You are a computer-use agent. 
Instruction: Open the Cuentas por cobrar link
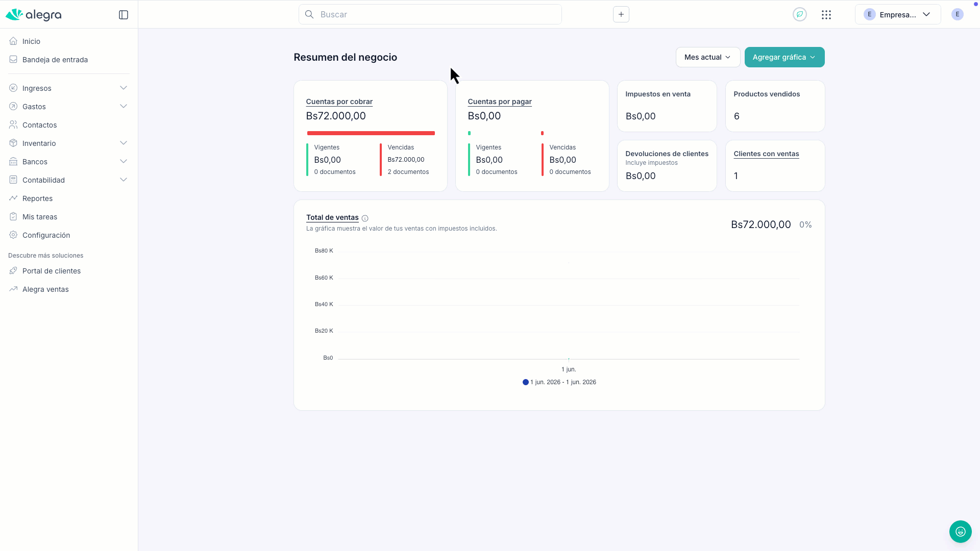coord(339,102)
